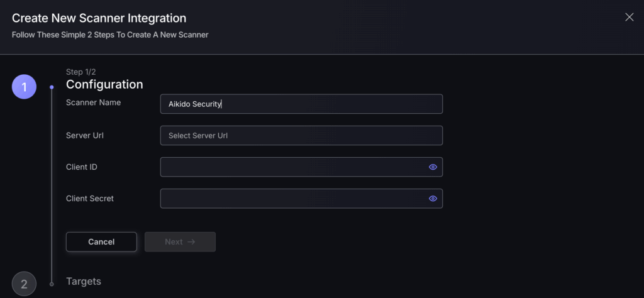Click the Scanner Name label
This screenshot has height=298, width=644.
pos(93,102)
